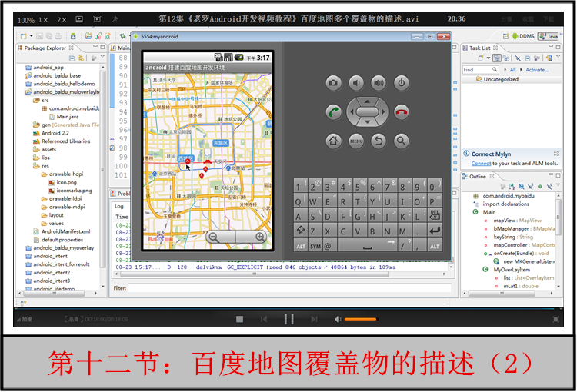Screen dimensions: 577x392
Task: Open the Main.java editor tab
Action: click(x=121, y=48)
